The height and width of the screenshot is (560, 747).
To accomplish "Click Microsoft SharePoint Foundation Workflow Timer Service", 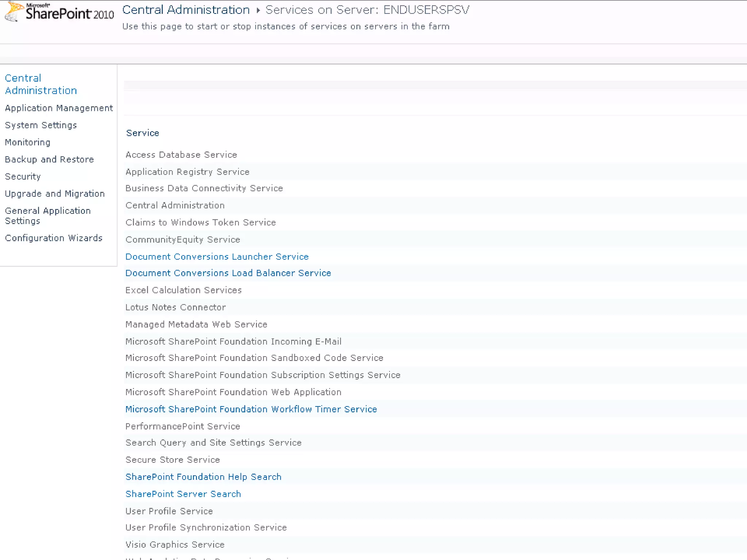I will point(251,409).
